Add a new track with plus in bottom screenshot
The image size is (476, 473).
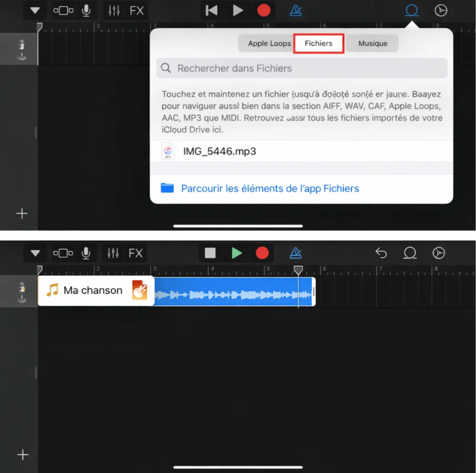[x=23, y=454]
